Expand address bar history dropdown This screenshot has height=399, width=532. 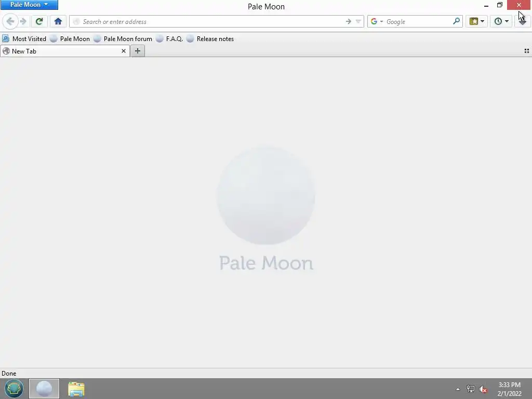click(x=358, y=21)
